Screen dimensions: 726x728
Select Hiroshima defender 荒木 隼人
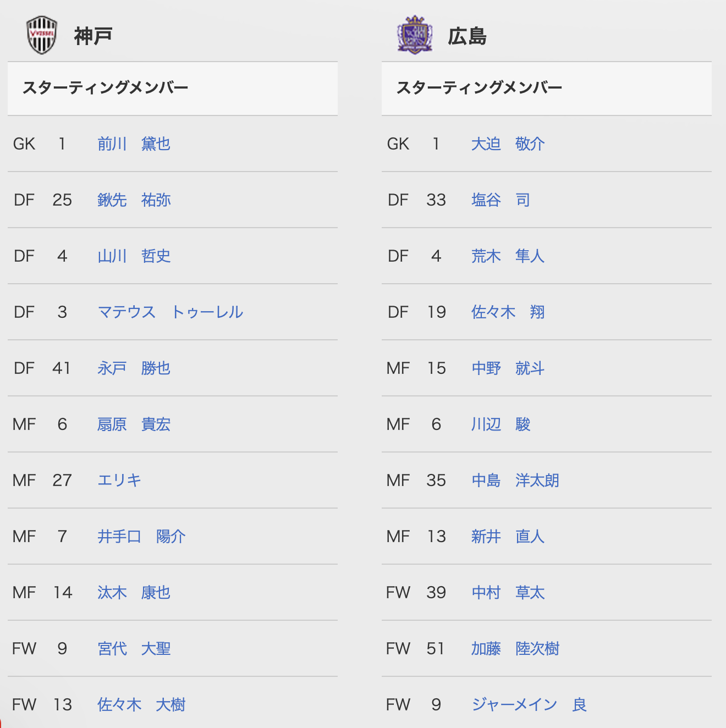(508, 256)
